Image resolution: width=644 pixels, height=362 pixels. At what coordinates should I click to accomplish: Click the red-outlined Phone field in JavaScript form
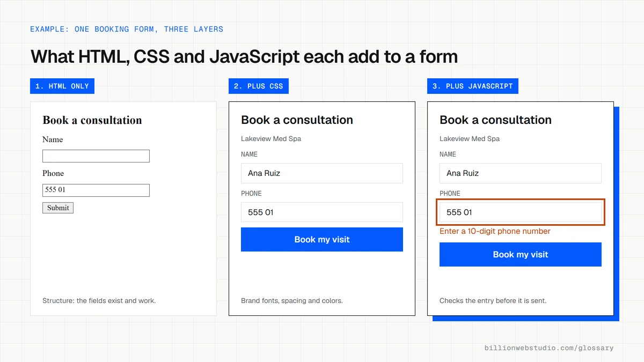click(x=521, y=212)
